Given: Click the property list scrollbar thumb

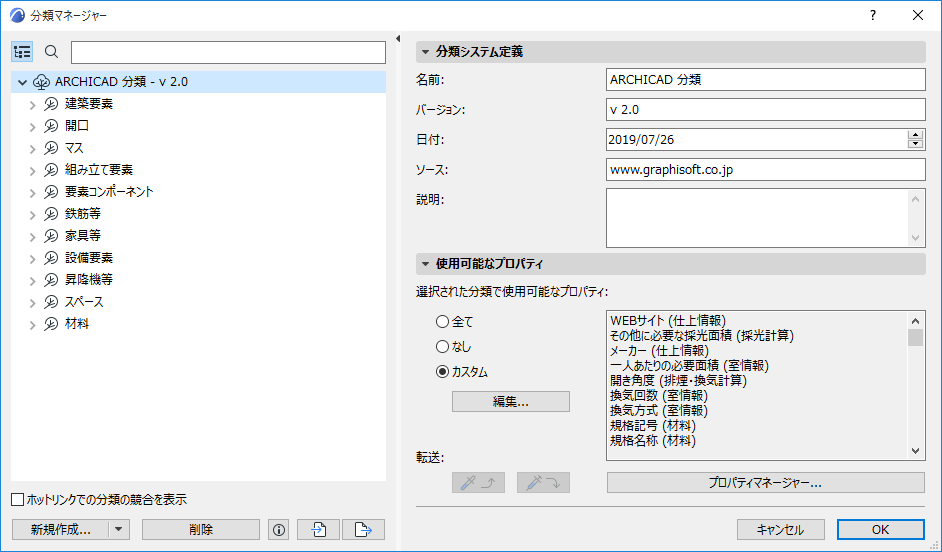Looking at the screenshot, I should click(x=916, y=338).
